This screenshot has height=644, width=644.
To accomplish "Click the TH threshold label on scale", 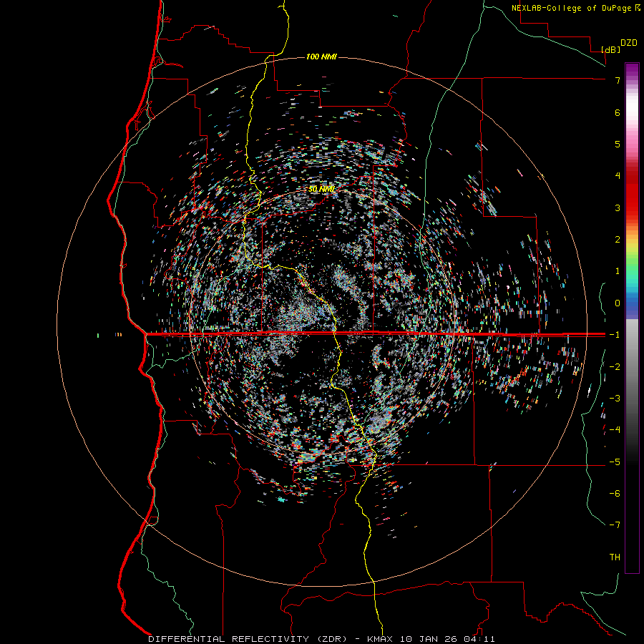I will (x=615, y=557).
